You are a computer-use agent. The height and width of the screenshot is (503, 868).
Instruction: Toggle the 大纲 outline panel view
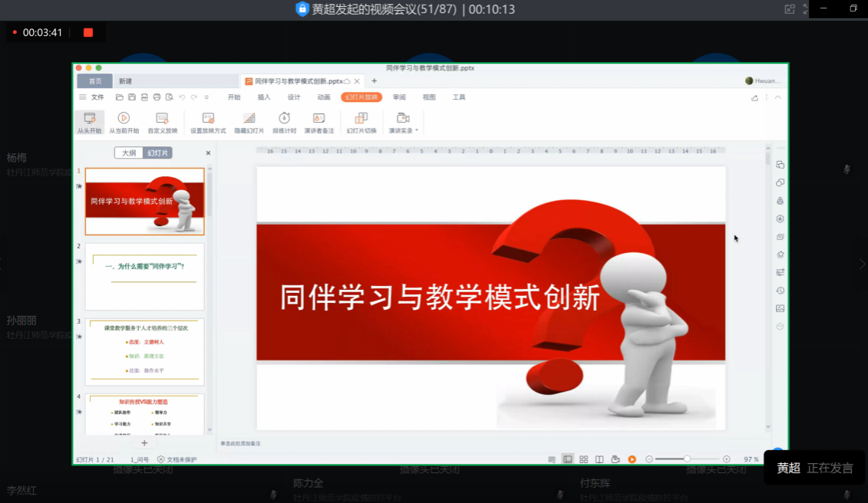129,153
